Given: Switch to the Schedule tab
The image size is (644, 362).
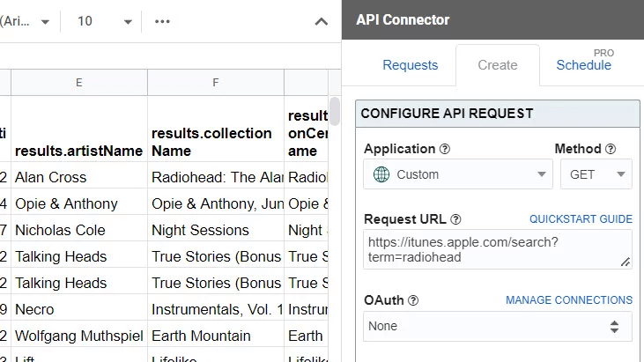Looking at the screenshot, I should tap(583, 65).
